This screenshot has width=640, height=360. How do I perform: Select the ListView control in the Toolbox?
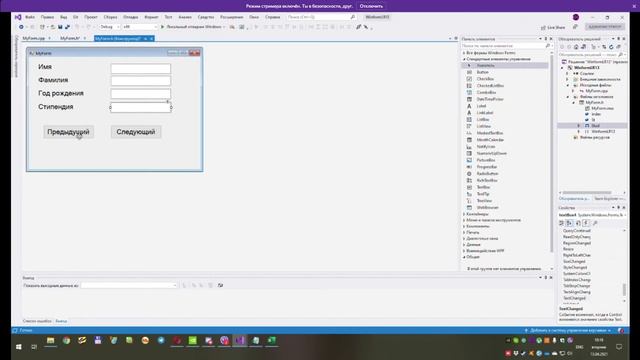(x=504, y=126)
